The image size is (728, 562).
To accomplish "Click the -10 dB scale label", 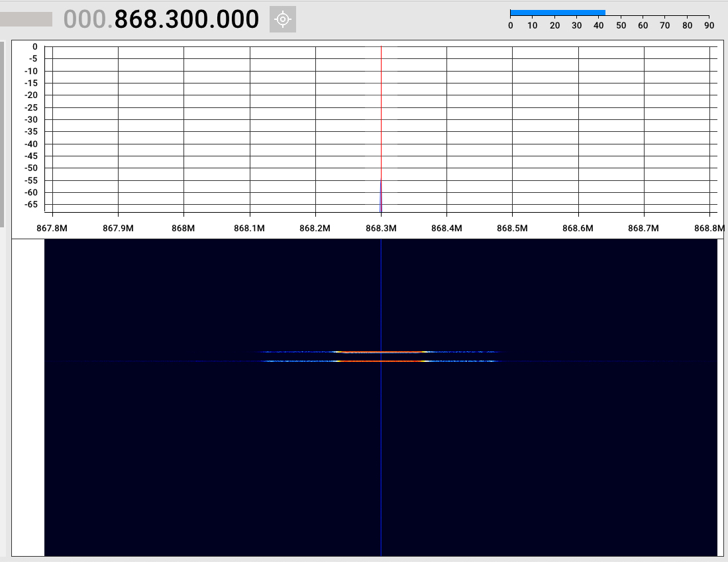I will (x=31, y=71).
